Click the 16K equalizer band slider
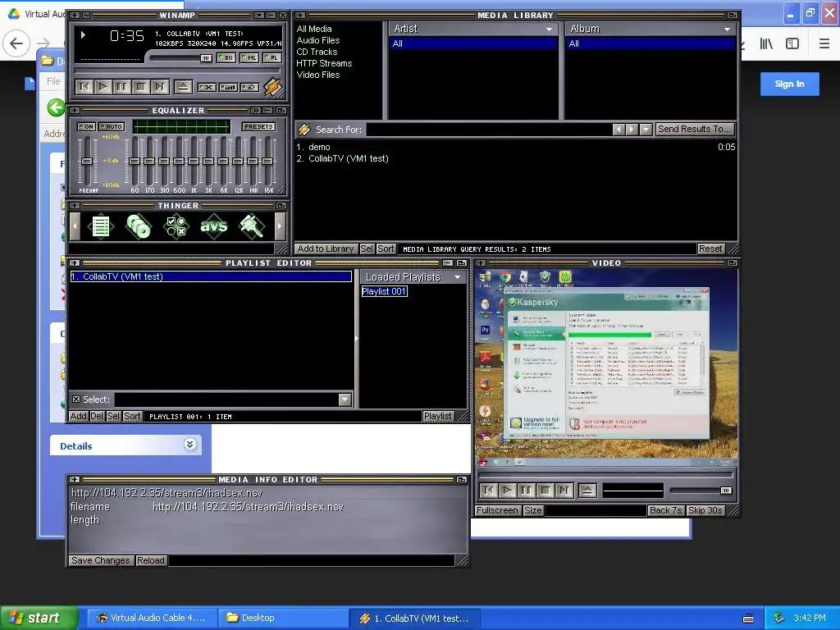Screen dimensions: 840x630 pos(268,162)
